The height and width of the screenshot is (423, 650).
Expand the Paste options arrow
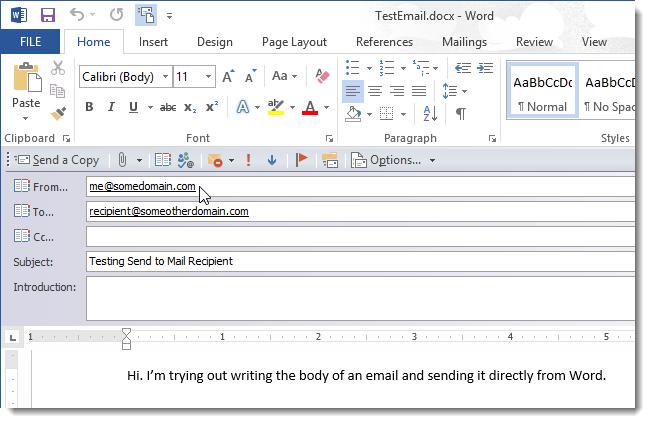click(x=26, y=119)
